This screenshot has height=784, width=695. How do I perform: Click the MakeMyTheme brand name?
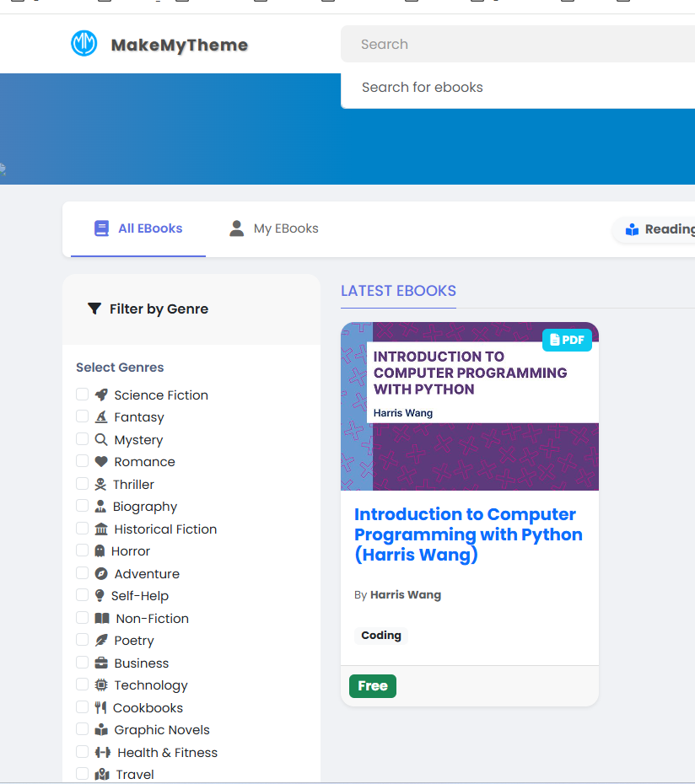pyautogui.click(x=180, y=45)
